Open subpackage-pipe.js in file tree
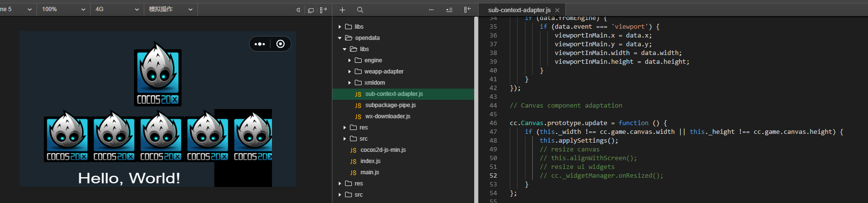 coord(390,105)
